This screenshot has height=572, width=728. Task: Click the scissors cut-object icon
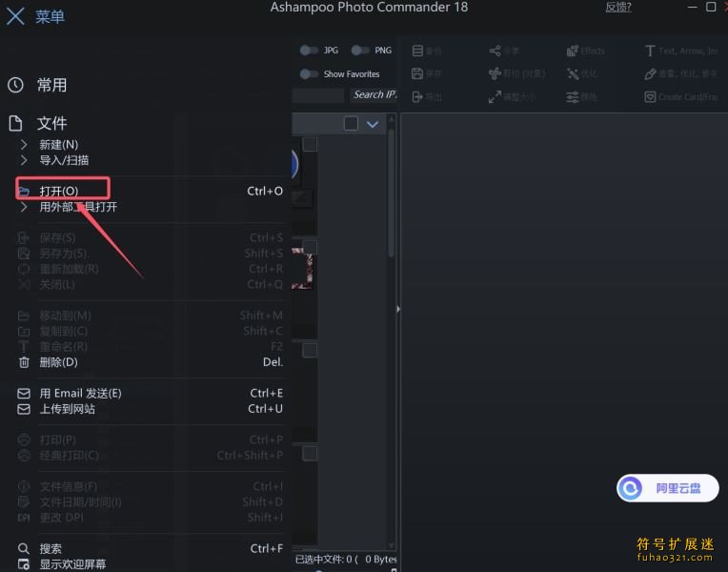495,73
